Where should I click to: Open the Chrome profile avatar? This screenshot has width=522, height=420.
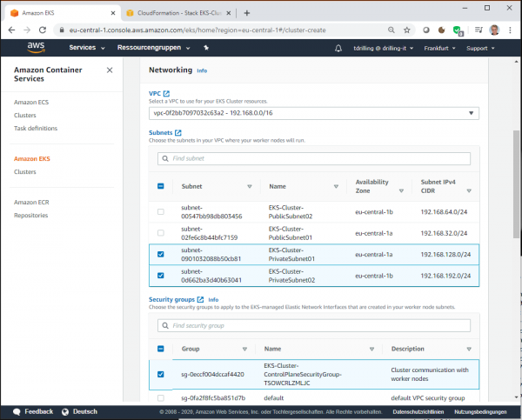coord(494,30)
